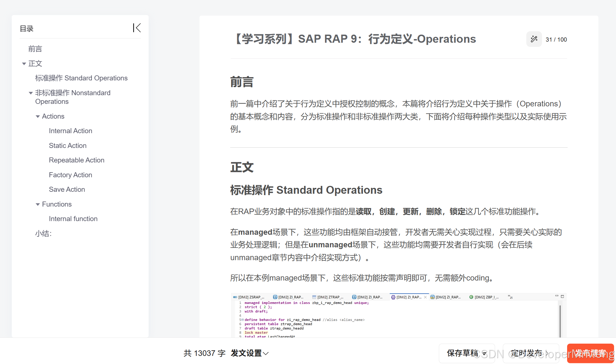The height and width of the screenshot is (364, 616).
Task: Collapse the 非标准操作 Nonstandard Operations node
Action: coord(31,93)
